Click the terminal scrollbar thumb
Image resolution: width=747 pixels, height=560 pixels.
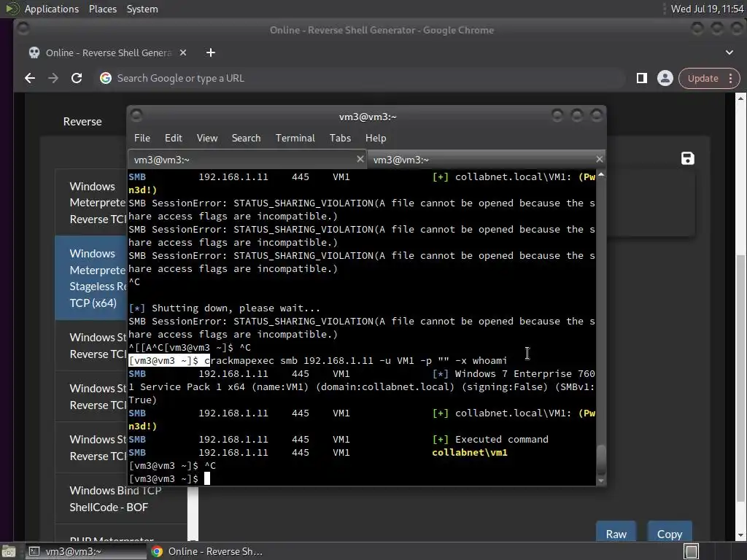tap(601, 459)
